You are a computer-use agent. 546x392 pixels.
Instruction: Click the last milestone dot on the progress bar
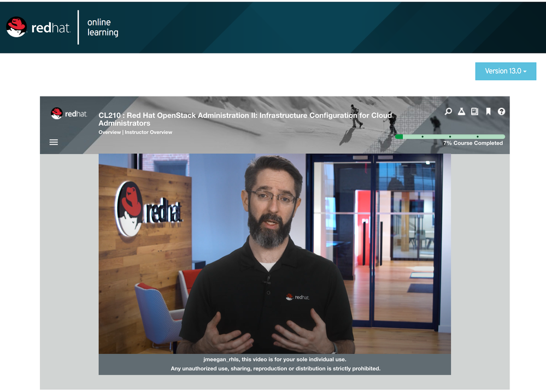click(x=477, y=136)
